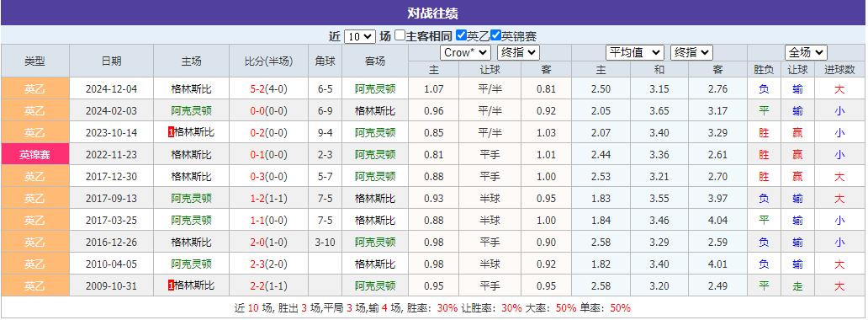Open the 终指 dropdown beside 平均值

pyautogui.click(x=691, y=53)
